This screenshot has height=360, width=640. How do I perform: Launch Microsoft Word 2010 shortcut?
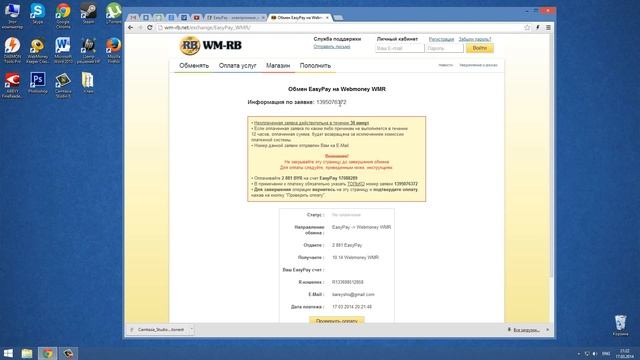tap(63, 50)
